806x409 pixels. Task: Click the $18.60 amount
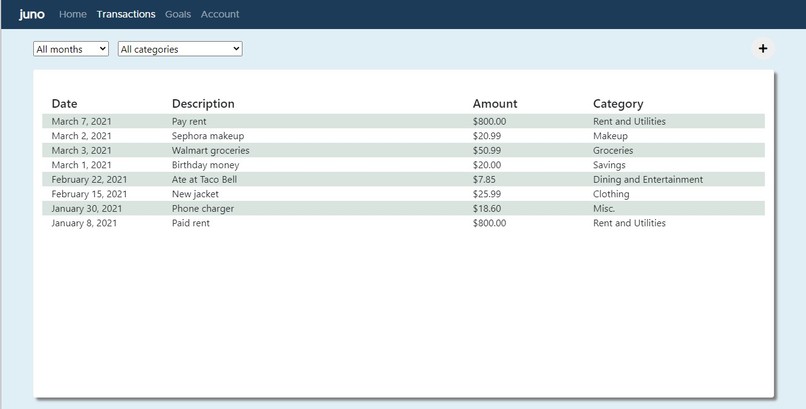[x=487, y=209]
